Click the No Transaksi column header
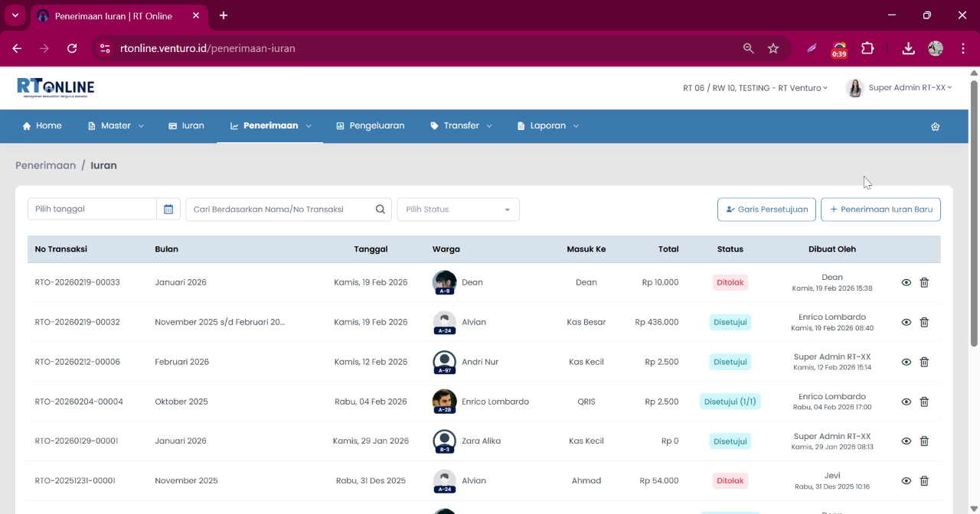The image size is (980, 514). tap(61, 249)
